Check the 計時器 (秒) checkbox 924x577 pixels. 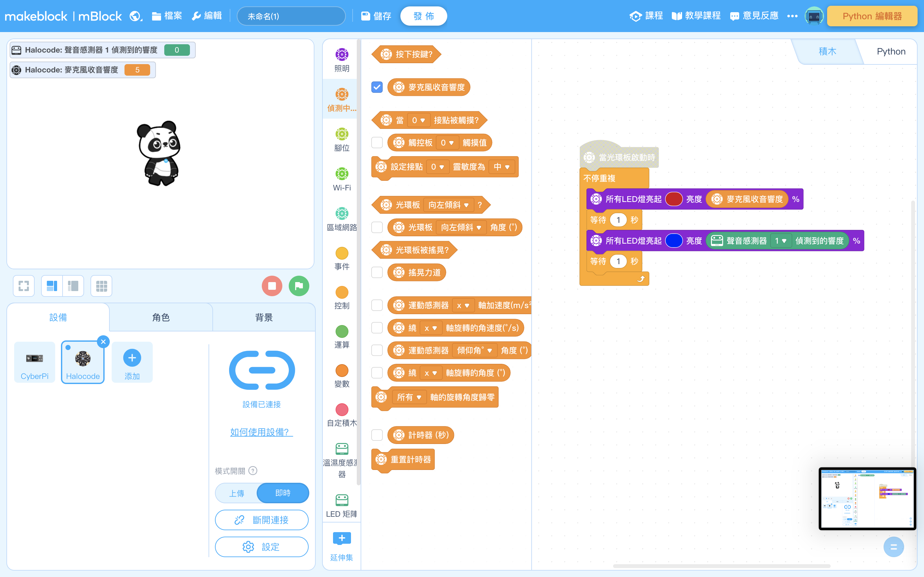tap(377, 435)
